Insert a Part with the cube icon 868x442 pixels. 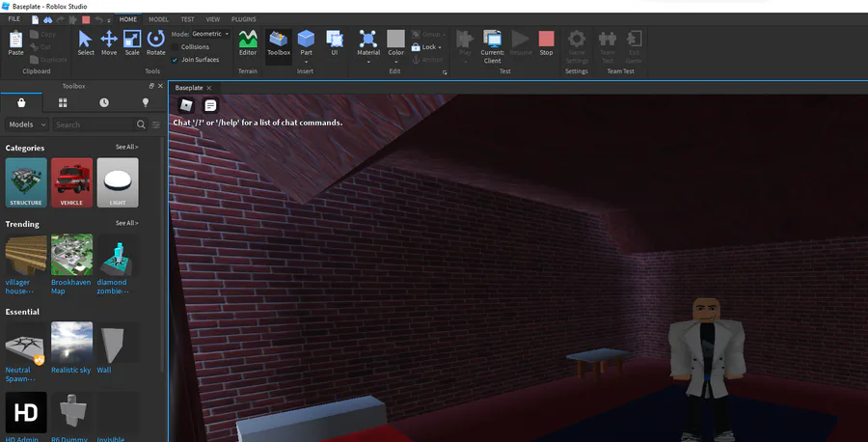(x=306, y=40)
